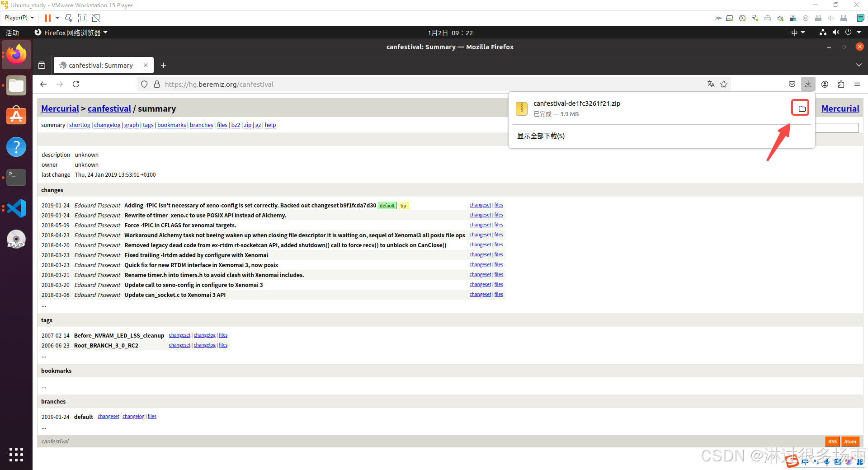This screenshot has width=868, height=470.
Task: Open changeset for Before_NVRAM_LED_LSS_cleanup tag
Action: [179, 335]
